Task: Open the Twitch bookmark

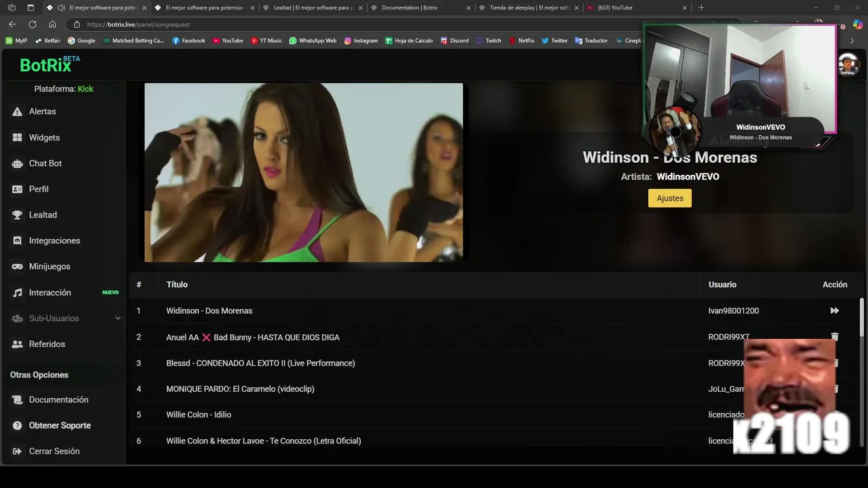Action: pos(488,41)
